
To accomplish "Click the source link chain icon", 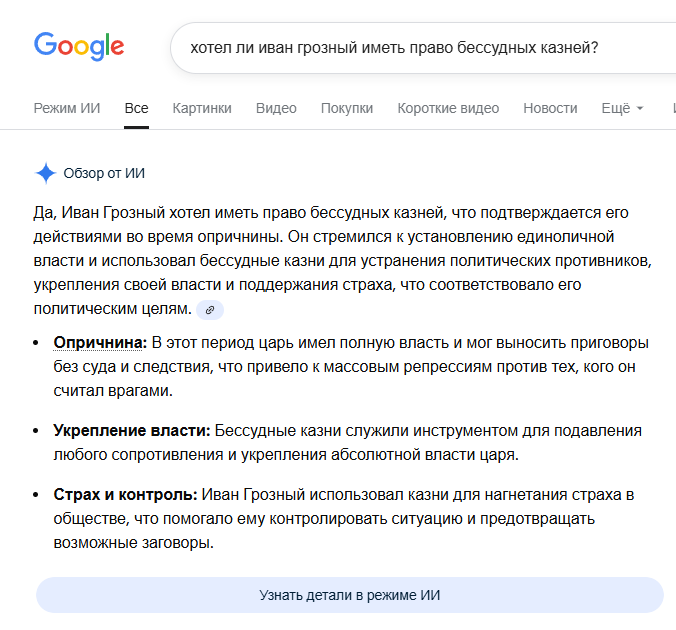I will [210, 310].
